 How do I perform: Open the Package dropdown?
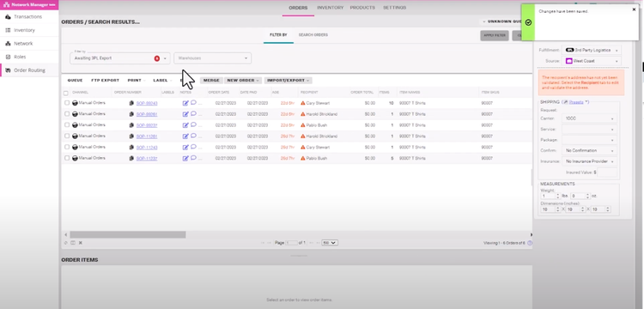[x=589, y=140]
